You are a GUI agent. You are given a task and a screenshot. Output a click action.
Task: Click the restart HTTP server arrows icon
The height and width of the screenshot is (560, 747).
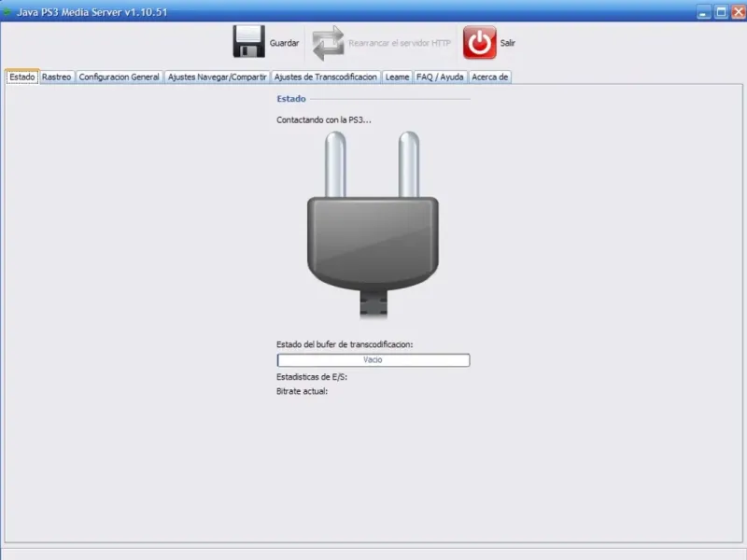[328, 43]
